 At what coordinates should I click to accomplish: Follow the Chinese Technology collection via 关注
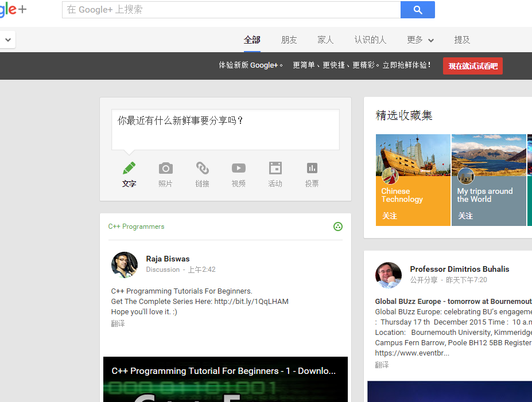click(390, 216)
